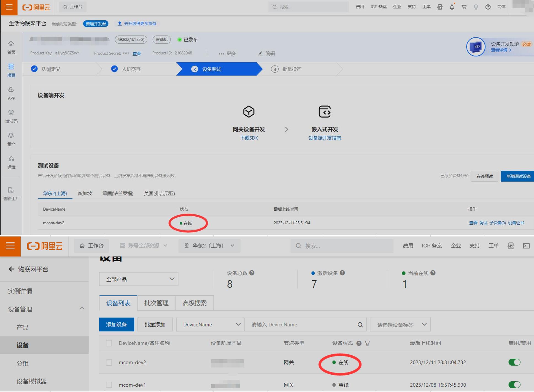This screenshot has width=534, height=392.
Task: Click help icon next to 设备状态 column
Action: (359, 343)
